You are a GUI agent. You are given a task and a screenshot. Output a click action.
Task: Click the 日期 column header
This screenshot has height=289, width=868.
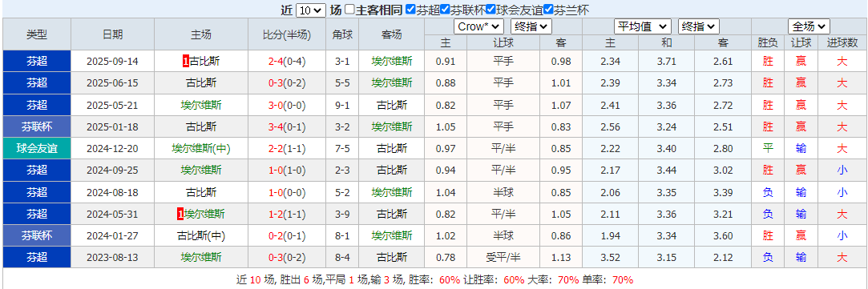(x=113, y=34)
